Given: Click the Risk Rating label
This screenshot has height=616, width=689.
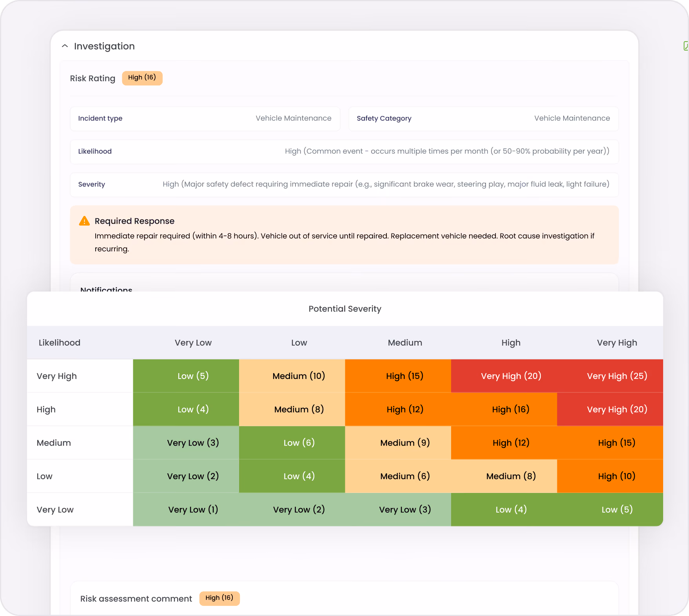Looking at the screenshot, I should point(92,78).
